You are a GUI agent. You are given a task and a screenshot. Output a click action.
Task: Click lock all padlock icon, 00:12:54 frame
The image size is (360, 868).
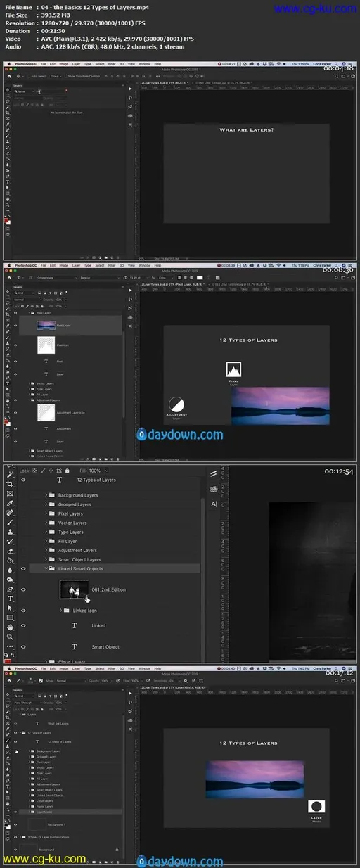click(67, 471)
